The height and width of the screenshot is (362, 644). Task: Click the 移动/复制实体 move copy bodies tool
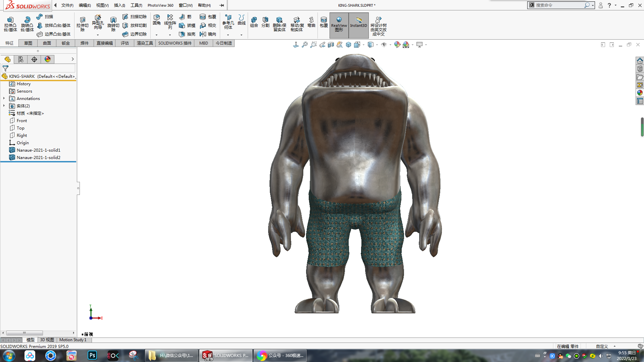point(297,24)
